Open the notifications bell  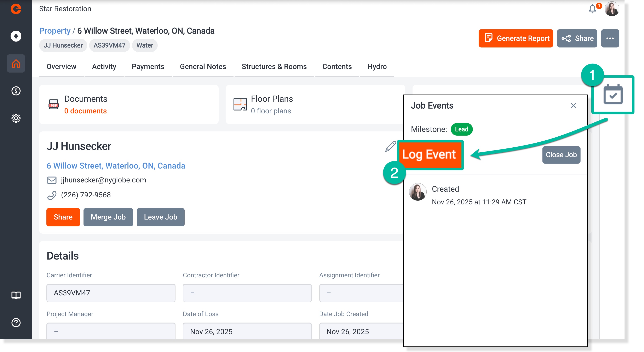(592, 9)
